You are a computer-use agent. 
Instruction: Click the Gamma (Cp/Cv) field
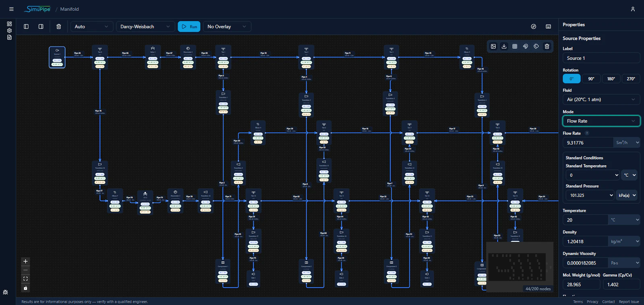click(621, 284)
